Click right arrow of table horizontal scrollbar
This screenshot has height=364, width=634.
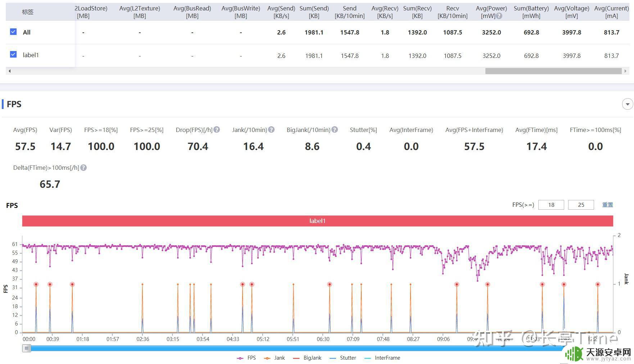tap(625, 71)
